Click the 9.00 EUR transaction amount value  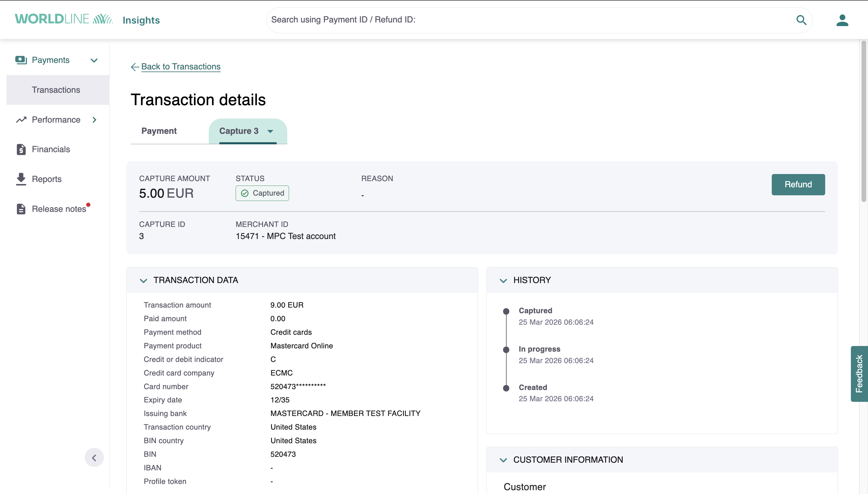coord(287,305)
